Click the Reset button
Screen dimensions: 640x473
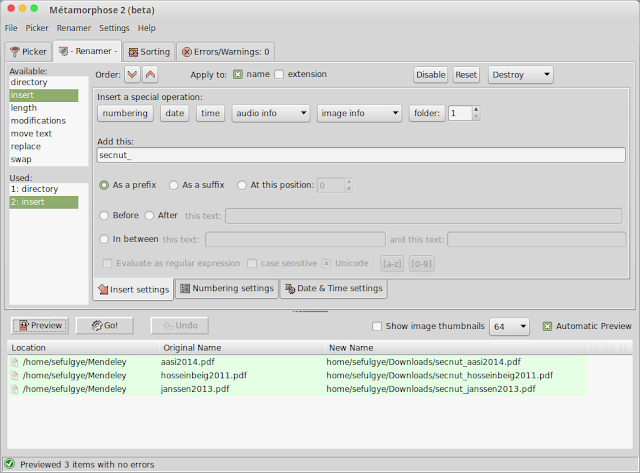coord(466,75)
